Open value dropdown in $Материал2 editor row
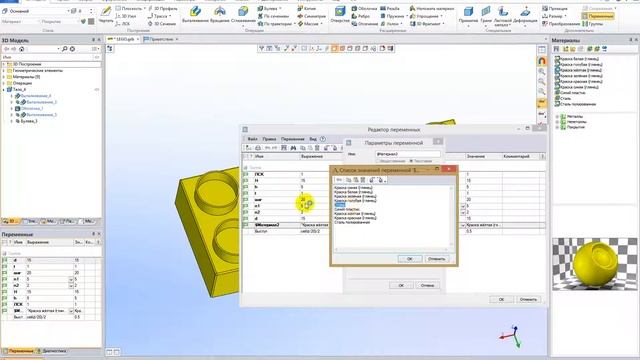The height and width of the screenshot is (360, 640). [463, 225]
